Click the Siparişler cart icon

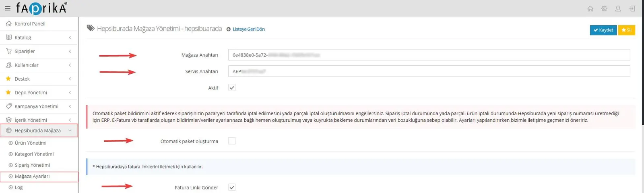coord(9,51)
